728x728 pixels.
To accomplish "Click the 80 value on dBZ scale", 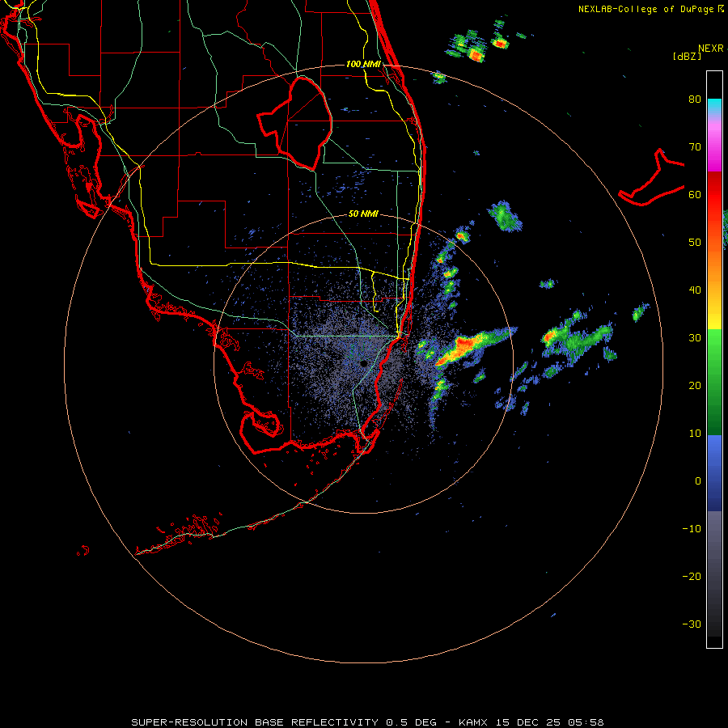I will [695, 99].
